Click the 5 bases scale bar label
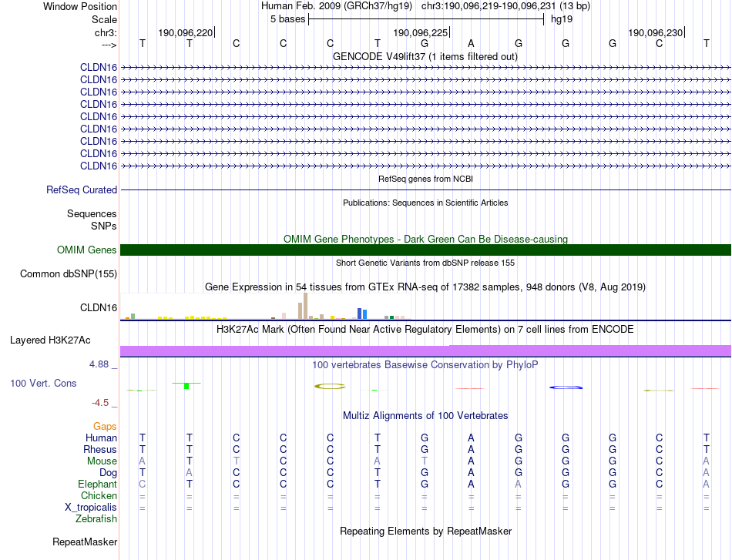 pyautogui.click(x=287, y=19)
